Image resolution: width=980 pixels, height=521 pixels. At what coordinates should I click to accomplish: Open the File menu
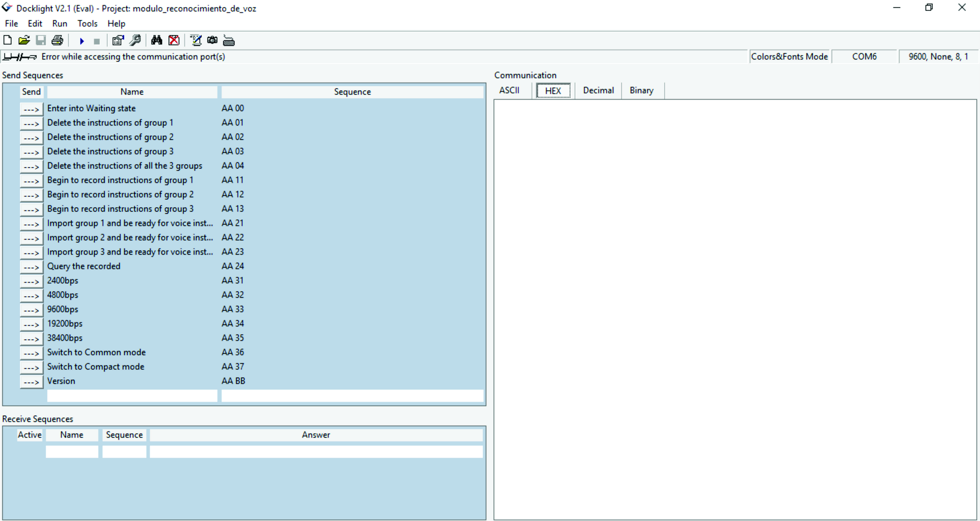[11, 24]
